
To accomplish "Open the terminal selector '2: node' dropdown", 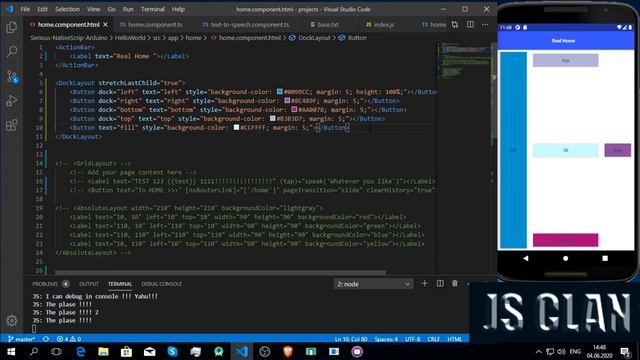I will pos(373,284).
